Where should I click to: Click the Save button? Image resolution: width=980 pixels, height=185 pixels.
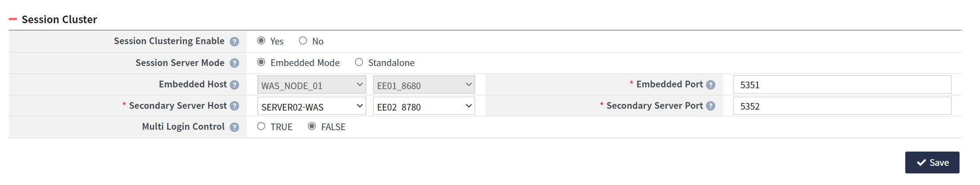pyautogui.click(x=932, y=162)
